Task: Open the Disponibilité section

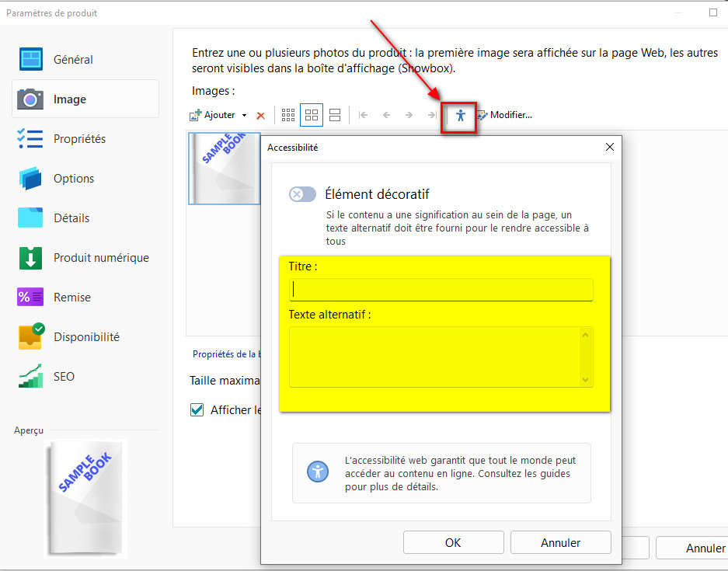Action: [85, 336]
